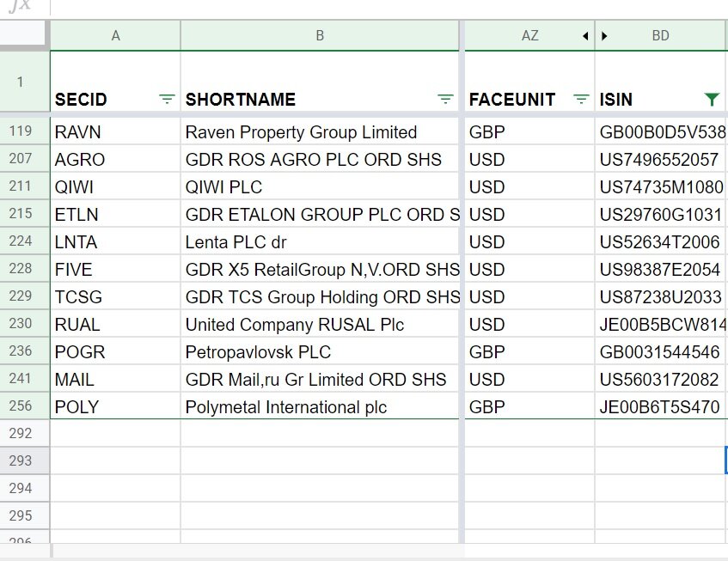Screen dimensions: 728x561
Task: Select row 292 header
Action: 25,433
